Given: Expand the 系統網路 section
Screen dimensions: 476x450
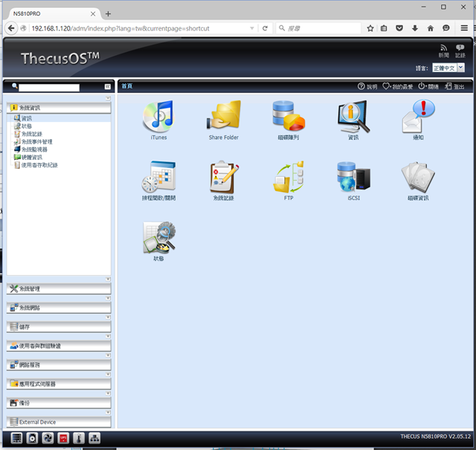Looking at the screenshot, I should click(x=59, y=308).
